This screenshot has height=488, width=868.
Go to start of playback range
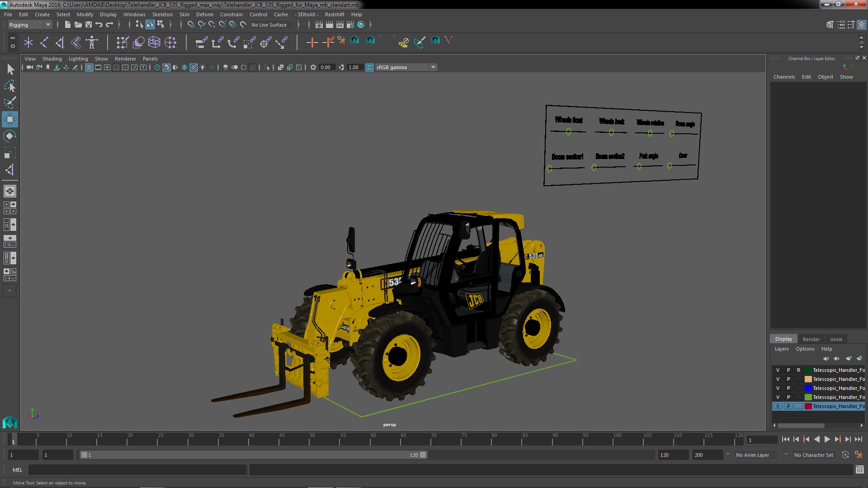point(785,439)
